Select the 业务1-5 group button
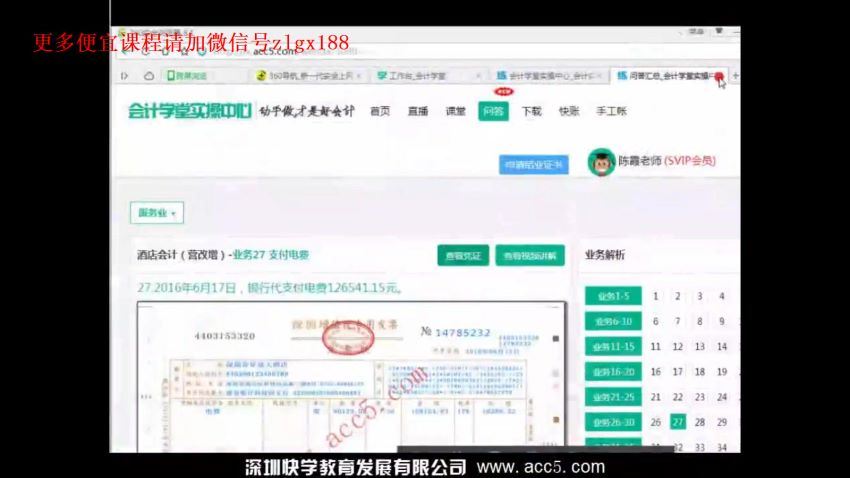 tap(613, 296)
